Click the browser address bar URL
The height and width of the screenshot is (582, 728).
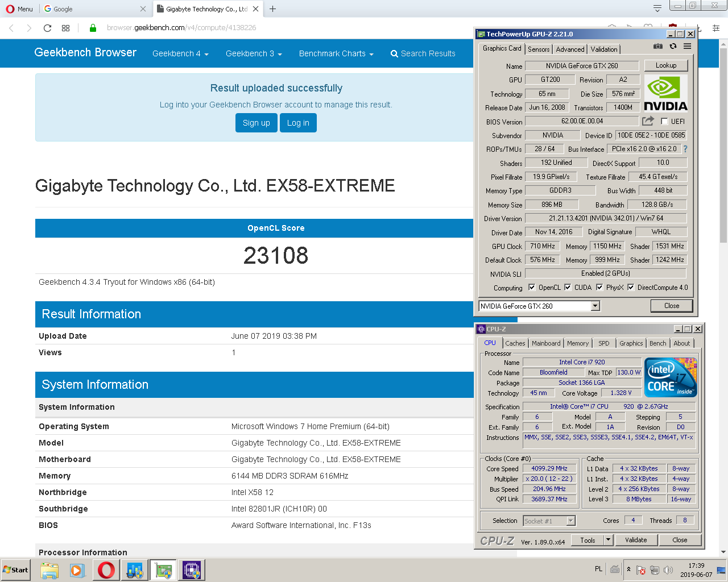(x=181, y=28)
